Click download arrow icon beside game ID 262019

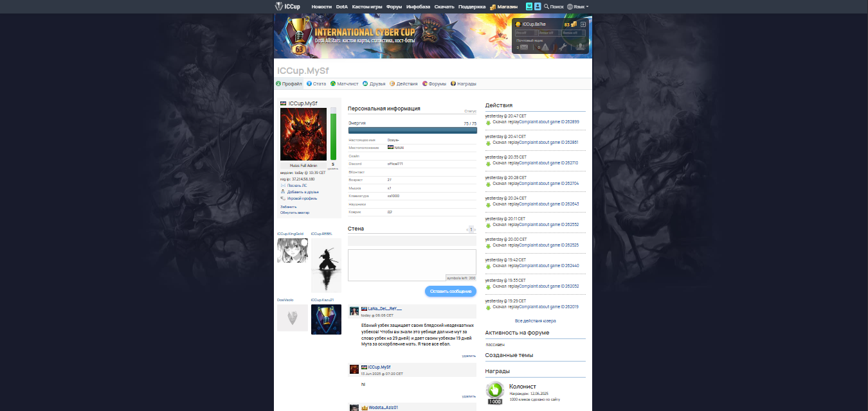[x=488, y=307]
